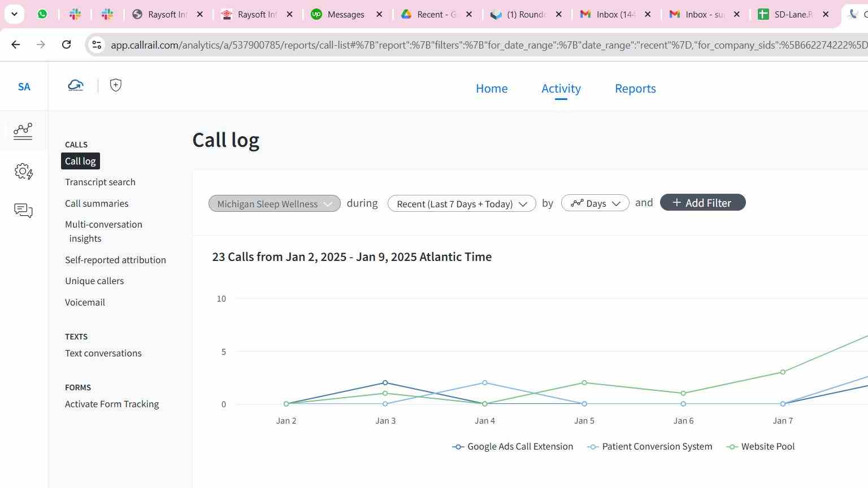Close the SD-Lane spreadsheet tab
This screenshot has width=868, height=488.
coord(826,15)
